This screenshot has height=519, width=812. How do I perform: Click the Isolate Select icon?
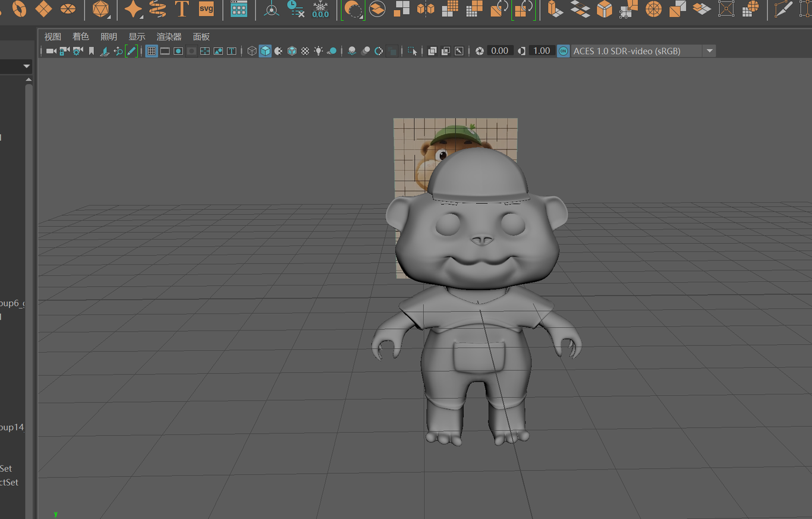[413, 51]
